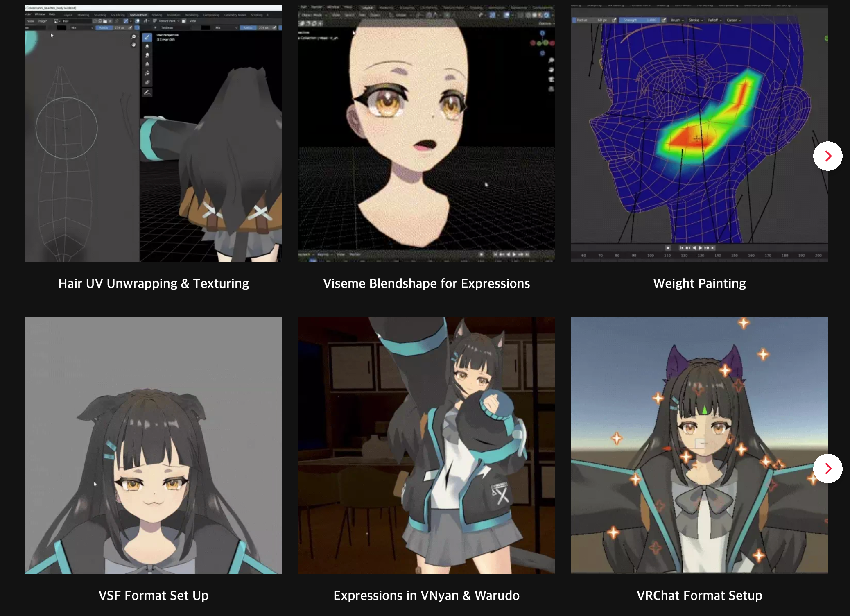Screen dimensions: 850x616
Task: Select the Mask tool in texture paint toolbar
Action: (147, 82)
